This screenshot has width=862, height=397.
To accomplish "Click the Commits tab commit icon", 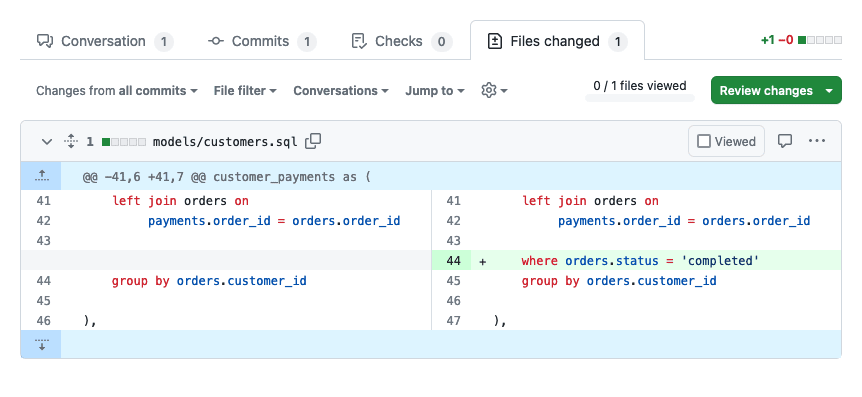I will pos(216,41).
